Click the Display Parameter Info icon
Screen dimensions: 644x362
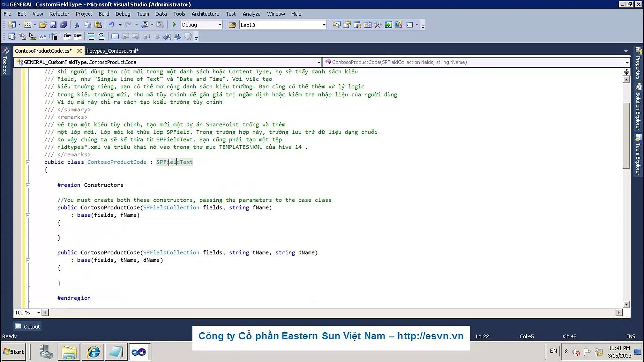pos(22,37)
